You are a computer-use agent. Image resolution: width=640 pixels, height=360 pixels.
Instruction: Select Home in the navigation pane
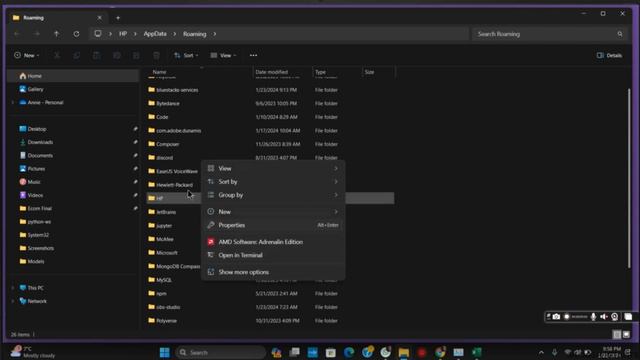pyautogui.click(x=73, y=76)
